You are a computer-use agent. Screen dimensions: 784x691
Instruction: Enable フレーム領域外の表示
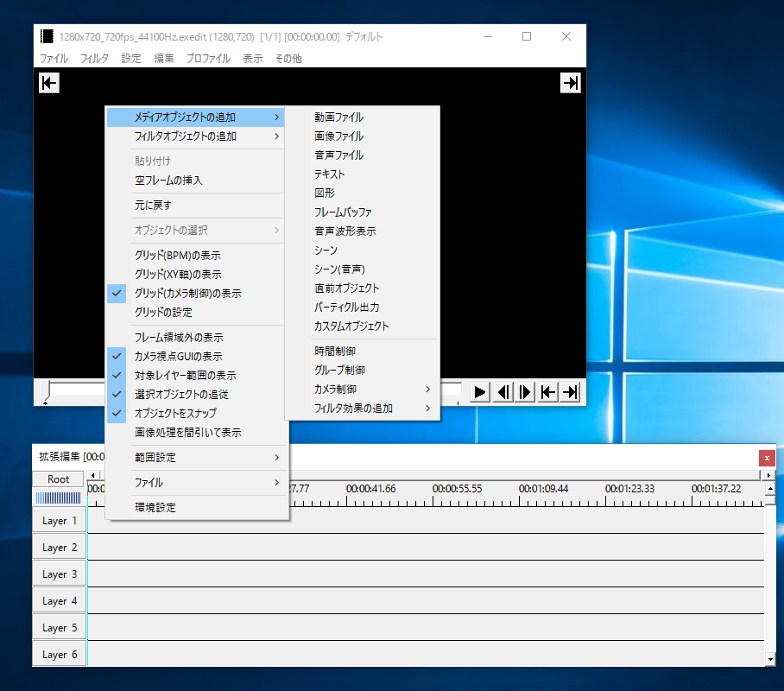(195, 337)
